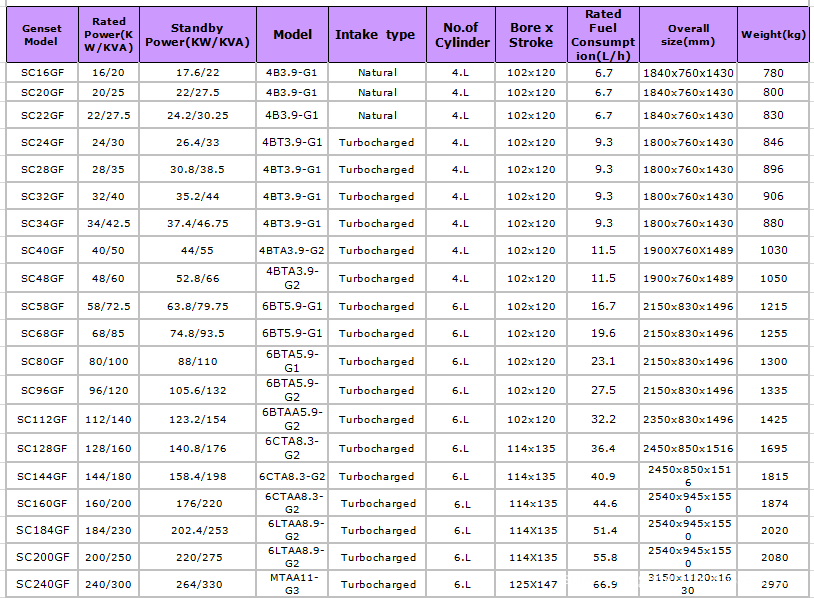Select the Weight(kg) header cell
Viewport: 814px width, 598px height.
point(773,35)
